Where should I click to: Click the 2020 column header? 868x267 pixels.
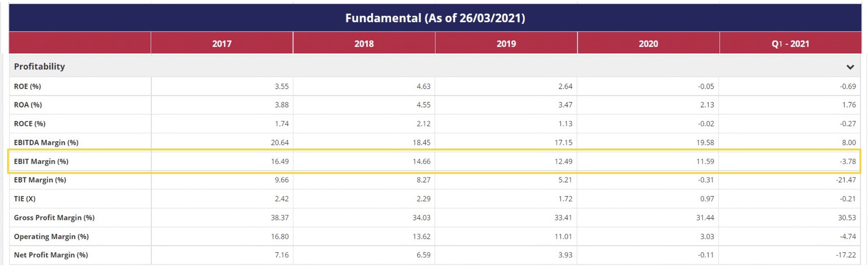(x=648, y=44)
